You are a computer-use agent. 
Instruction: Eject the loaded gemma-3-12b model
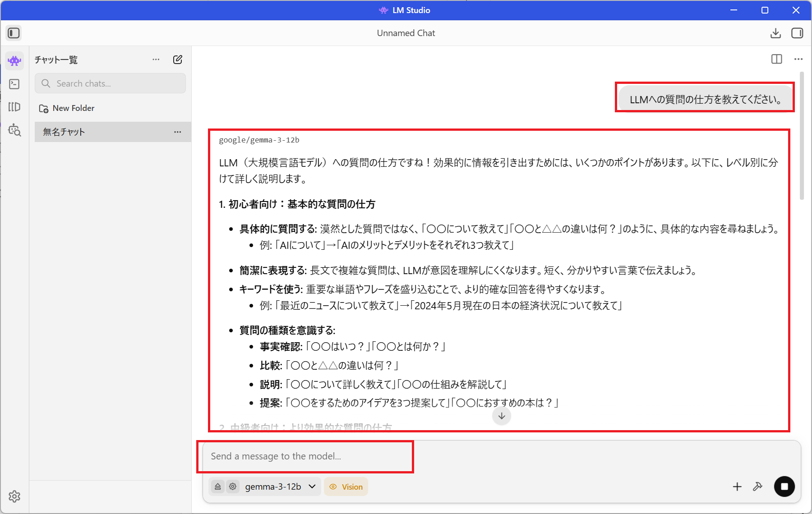click(x=218, y=486)
